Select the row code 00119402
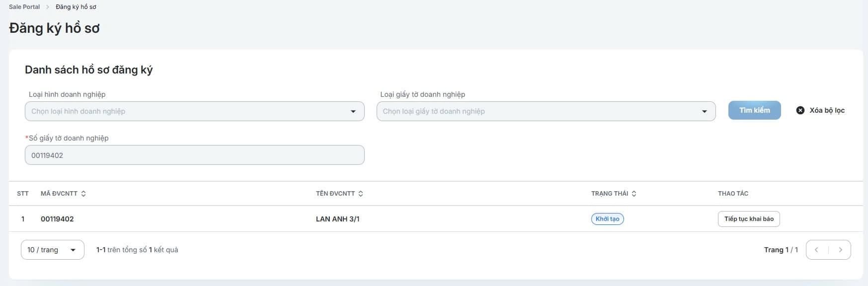This screenshot has width=868, height=286. pos(57,219)
